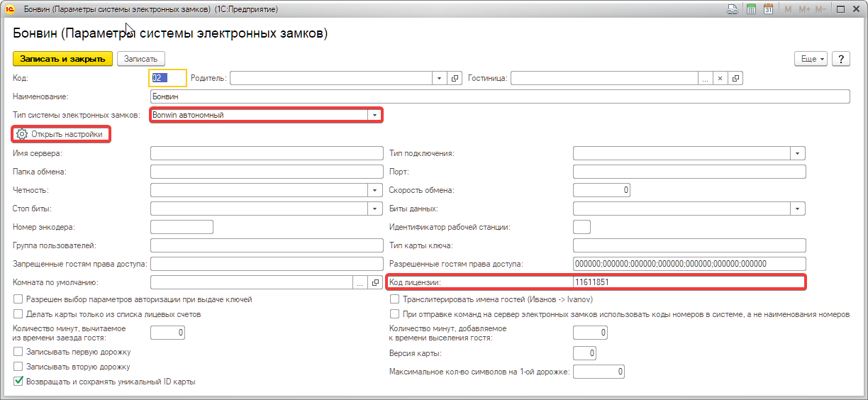
Task: Click the Записать button
Action: [141, 59]
